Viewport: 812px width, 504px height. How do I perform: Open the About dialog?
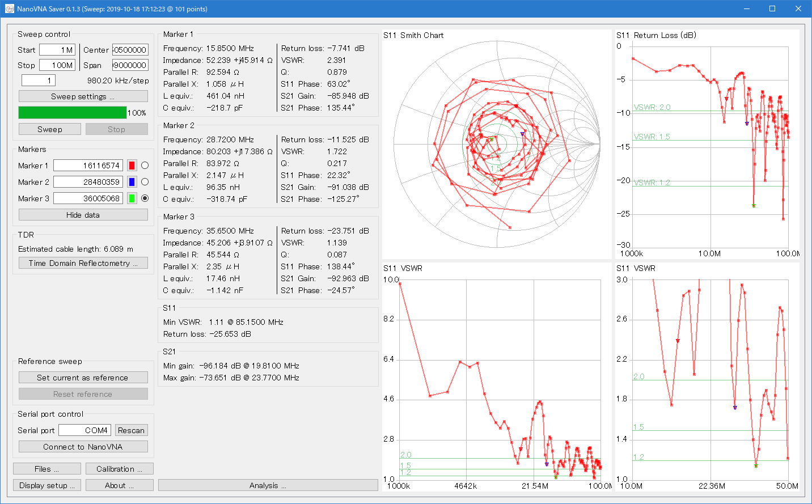[119, 485]
